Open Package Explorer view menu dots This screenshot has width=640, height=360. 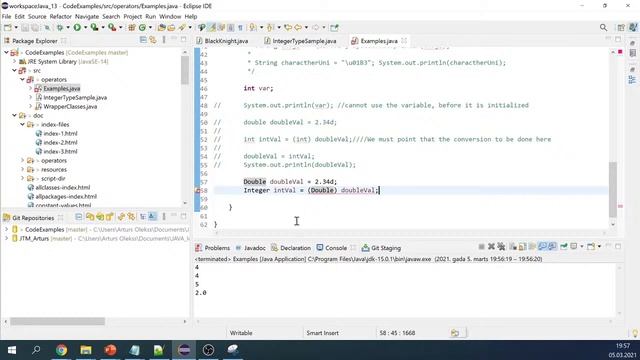click(164, 40)
